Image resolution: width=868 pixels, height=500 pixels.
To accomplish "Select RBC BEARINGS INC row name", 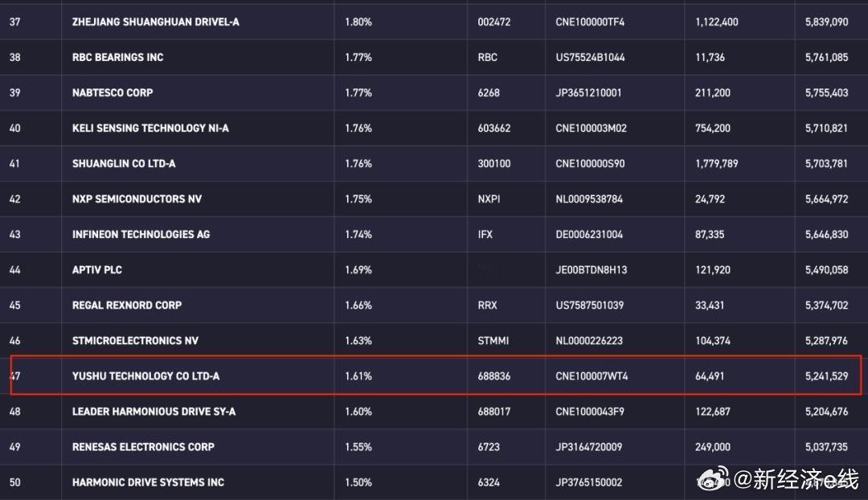I will [118, 57].
